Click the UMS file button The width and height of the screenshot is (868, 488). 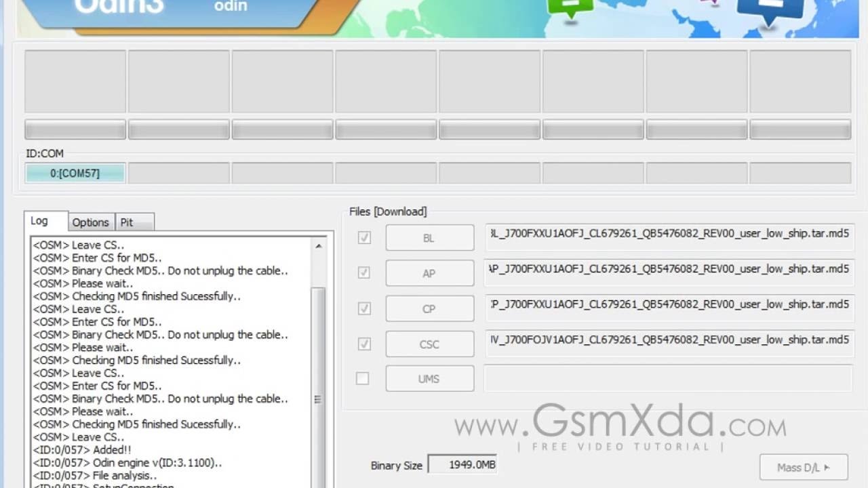pyautogui.click(x=429, y=378)
